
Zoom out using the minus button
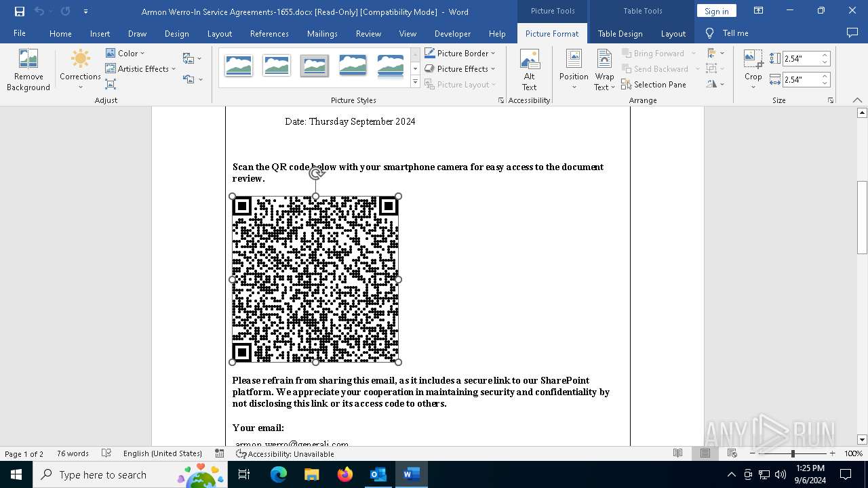pos(753,453)
